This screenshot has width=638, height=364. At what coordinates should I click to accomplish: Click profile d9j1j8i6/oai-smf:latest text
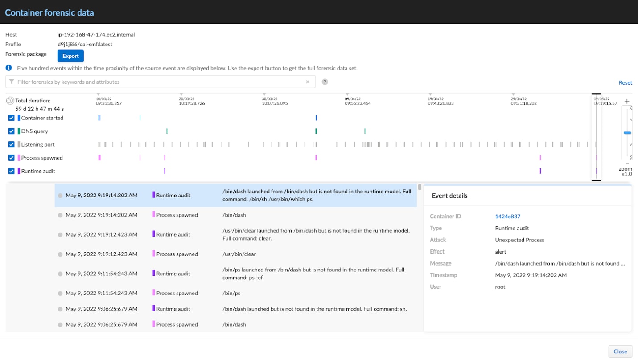pyautogui.click(x=85, y=44)
